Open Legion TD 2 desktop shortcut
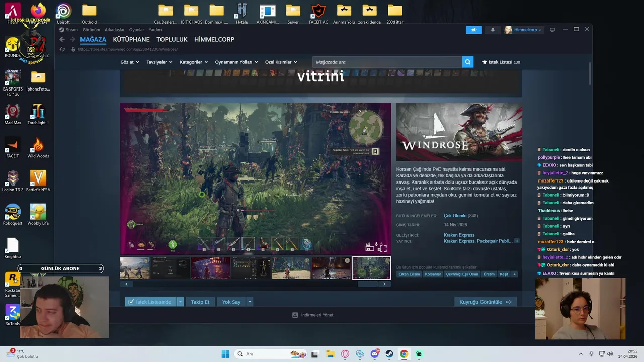Image resolution: width=644 pixels, height=362 pixels. tap(13, 181)
